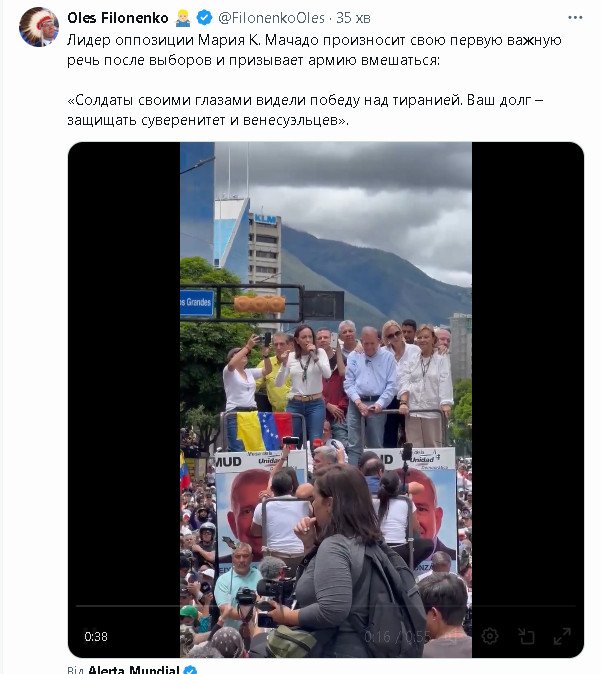Expand the video to fullscreen

(562, 636)
